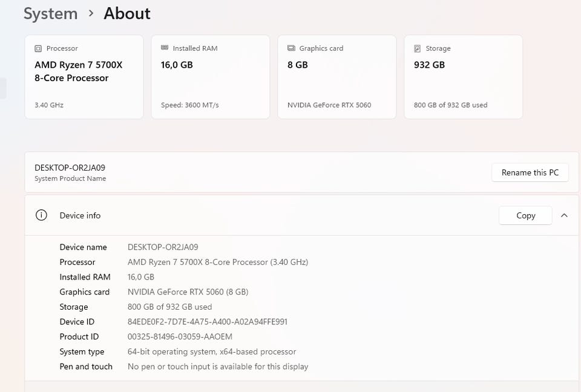Click the Device info header label
Viewport: 581px width, 392px height.
click(80, 215)
